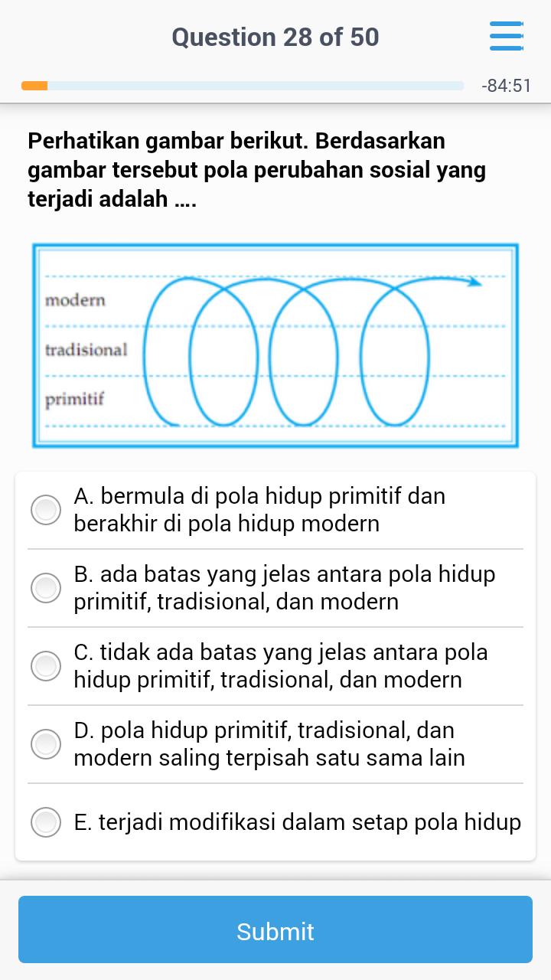551x980 pixels.
Task: Tap the social change pattern diagram image
Action: pos(275,346)
